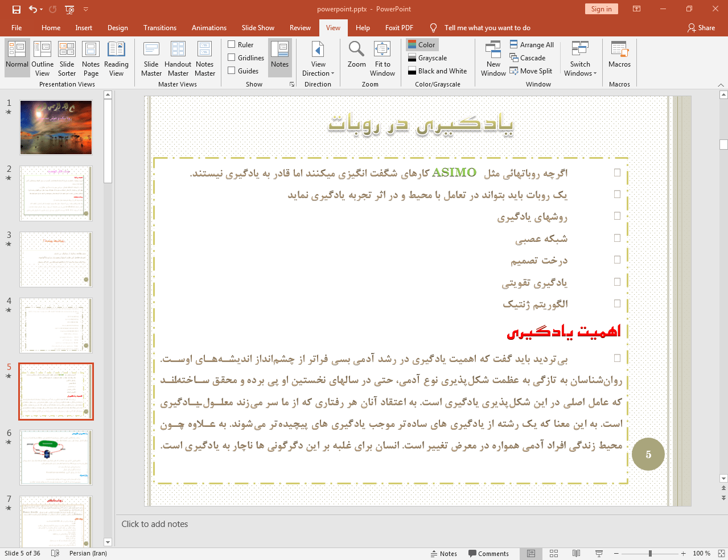The height and width of the screenshot is (560, 728).
Task: Open Handout Master view
Action: (x=178, y=58)
